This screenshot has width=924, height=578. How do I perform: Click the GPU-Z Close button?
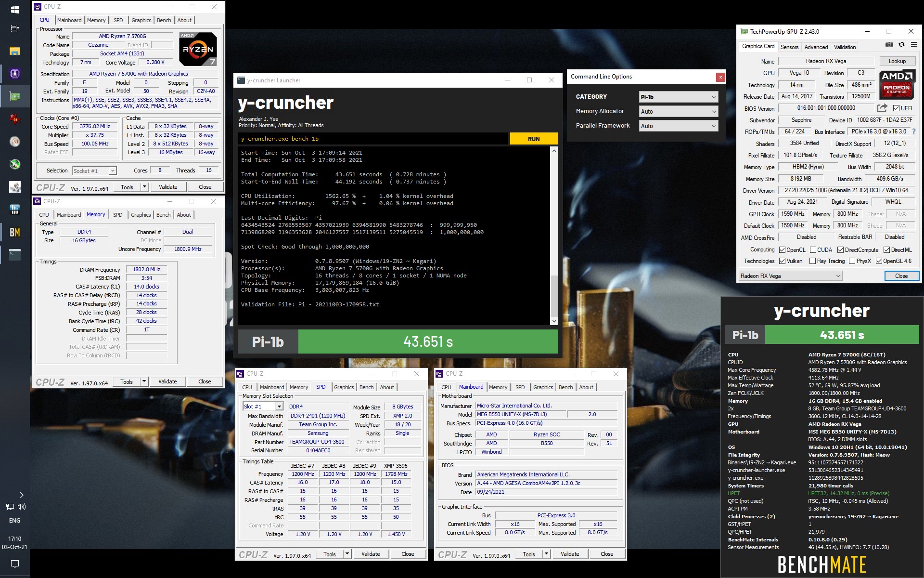[901, 276]
